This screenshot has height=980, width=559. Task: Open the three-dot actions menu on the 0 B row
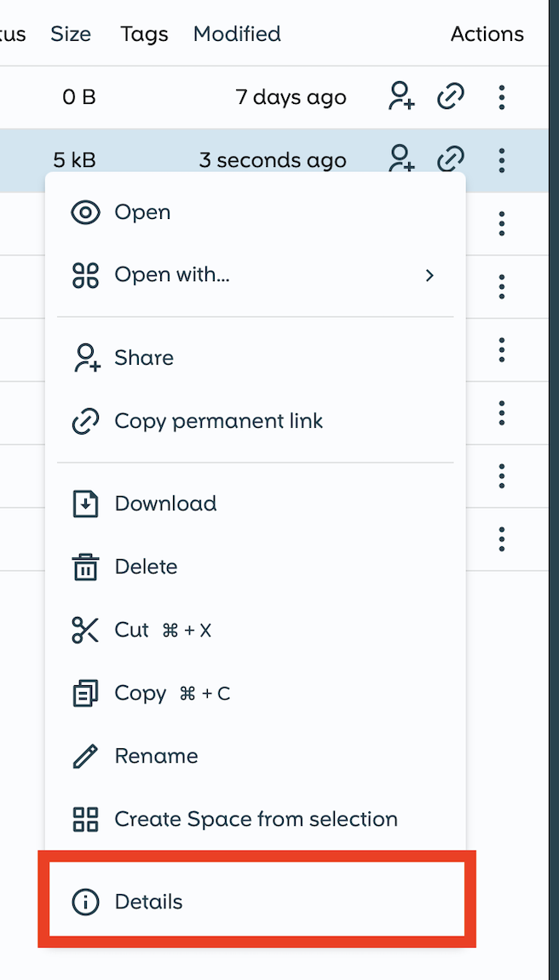click(x=502, y=97)
